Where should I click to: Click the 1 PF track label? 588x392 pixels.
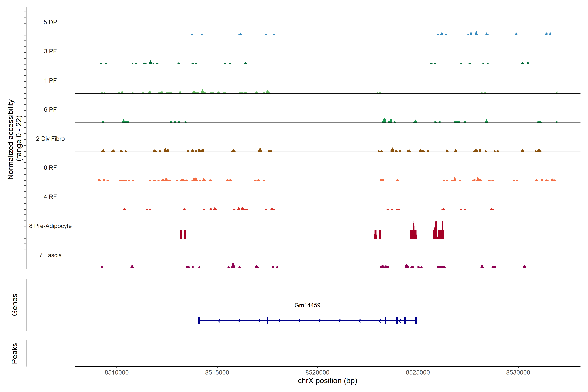click(x=50, y=81)
